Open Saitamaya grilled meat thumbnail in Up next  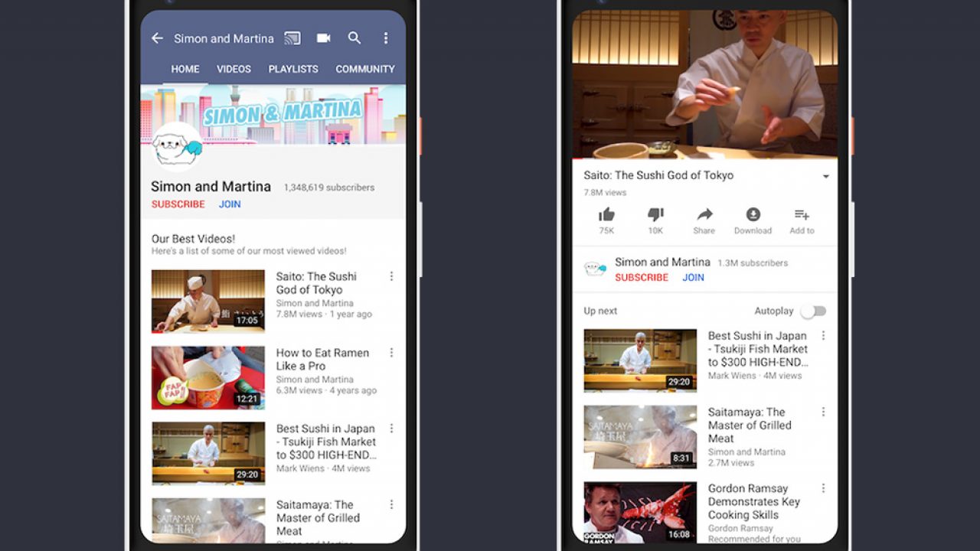[640, 437]
